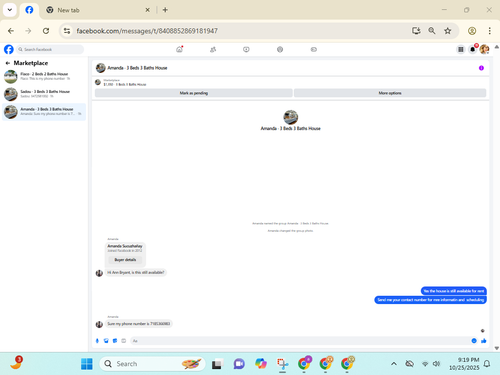Open the Chrome zoom magnifier icon
The height and width of the screenshot is (375, 500).
tap(432, 31)
